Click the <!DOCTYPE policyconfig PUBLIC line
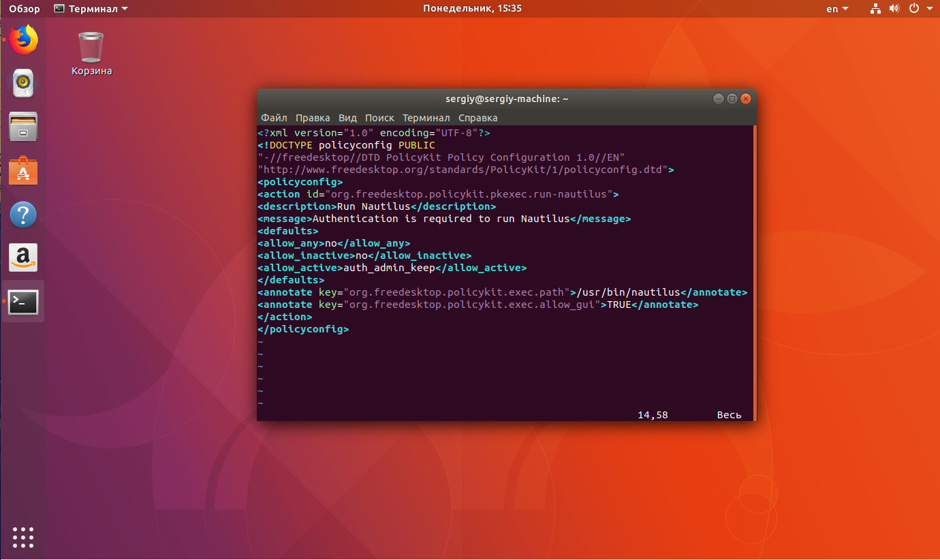The image size is (940, 560). (346, 145)
